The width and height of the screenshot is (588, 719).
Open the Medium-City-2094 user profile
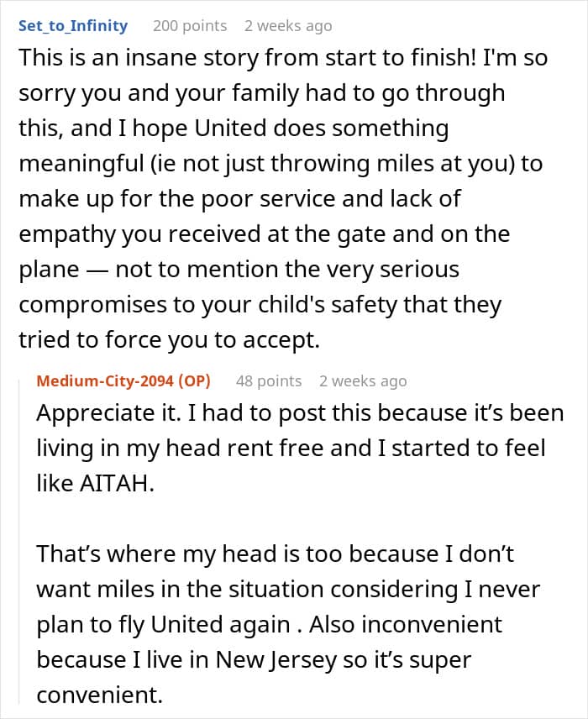point(105,380)
